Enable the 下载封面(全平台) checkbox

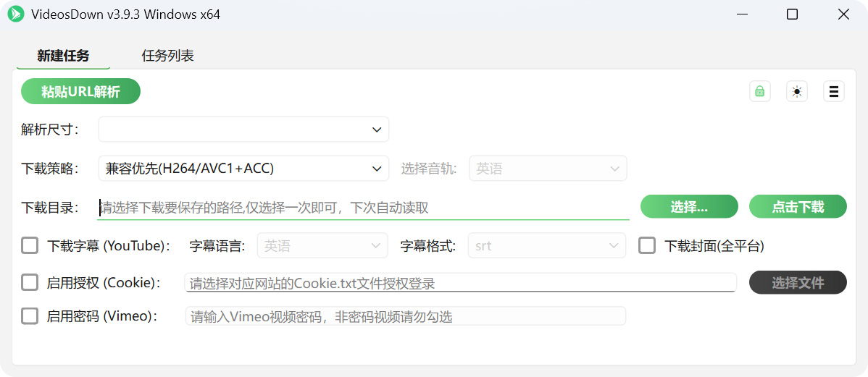[647, 246]
